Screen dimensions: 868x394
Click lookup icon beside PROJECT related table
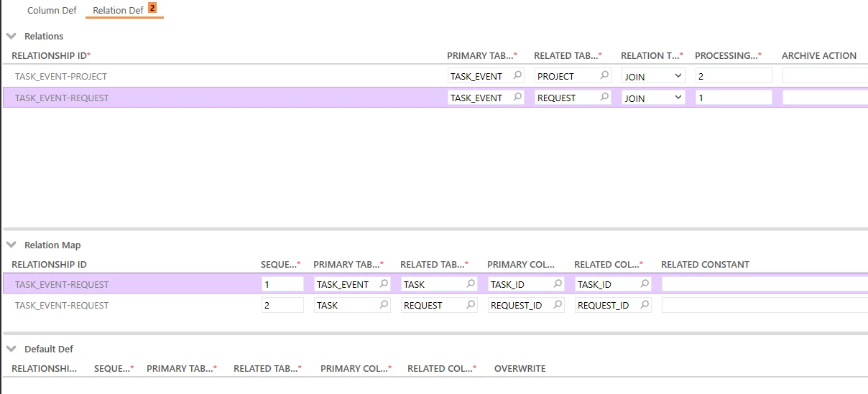point(604,75)
